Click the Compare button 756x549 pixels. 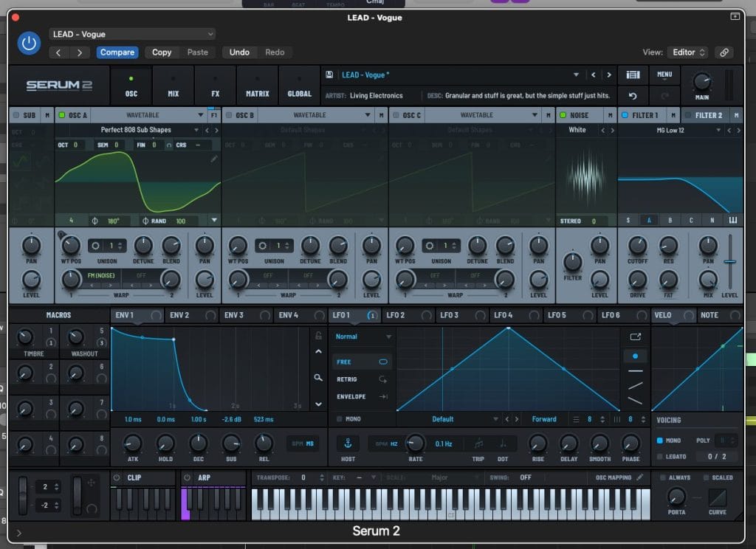[117, 52]
